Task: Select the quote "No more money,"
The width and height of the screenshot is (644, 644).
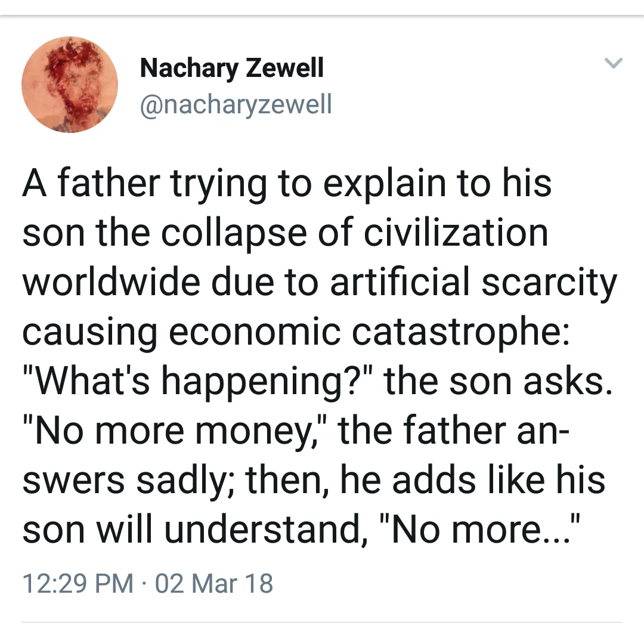Action: (x=175, y=432)
